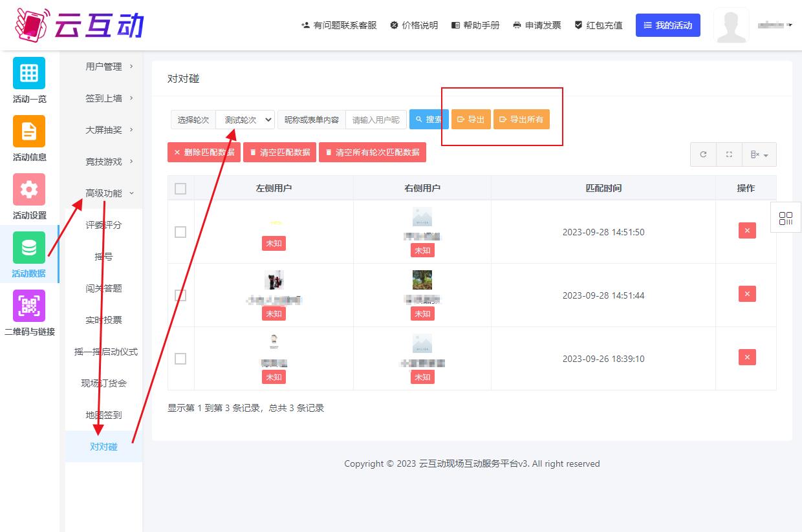Focus the nickname search input field
802x532 pixels.
point(376,120)
